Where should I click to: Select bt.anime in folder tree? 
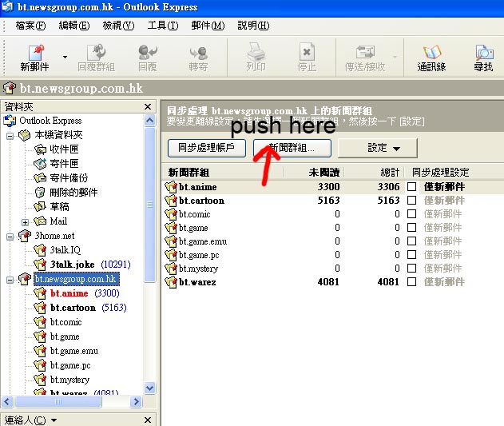tap(69, 293)
